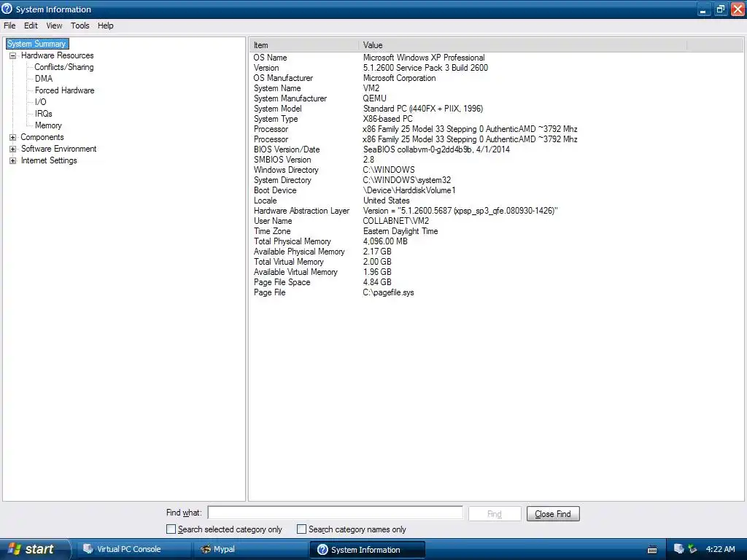
Task: Toggle Search category names only checkbox
Action: (301, 529)
